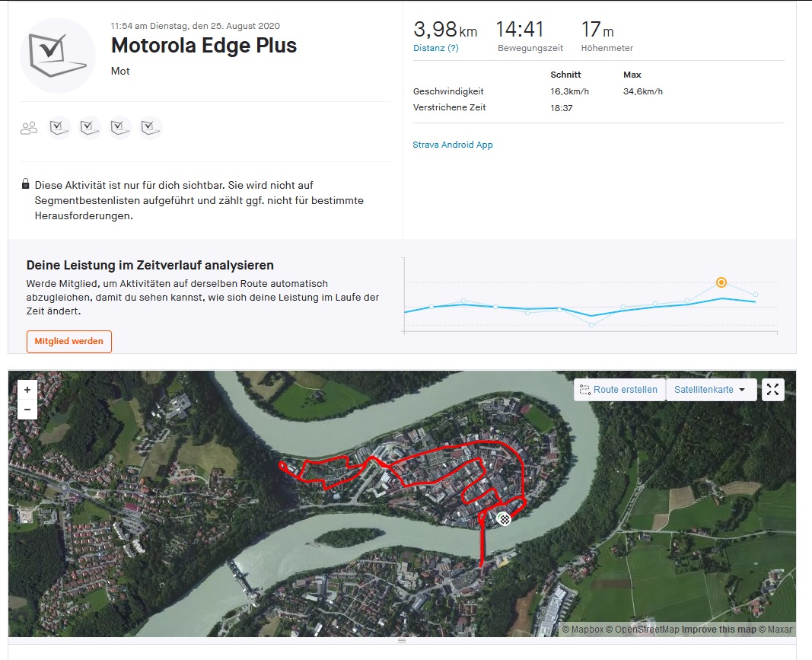
Task: Click the group athletes icon
Action: 29,128
